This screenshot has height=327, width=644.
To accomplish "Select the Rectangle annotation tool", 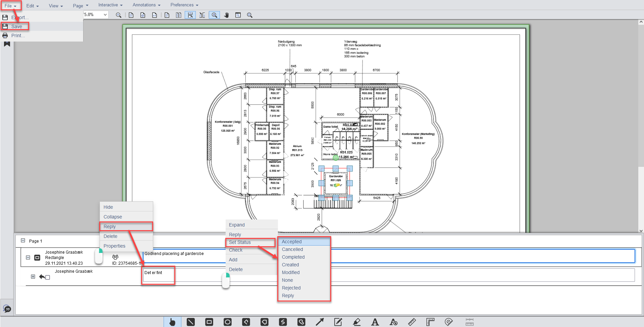I will pyautogui.click(x=209, y=322).
